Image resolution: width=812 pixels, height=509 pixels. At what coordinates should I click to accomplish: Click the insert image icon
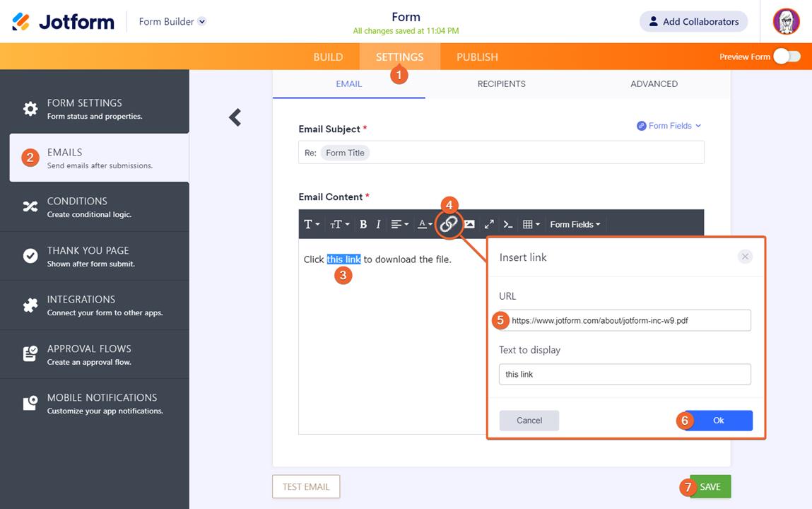click(x=470, y=224)
